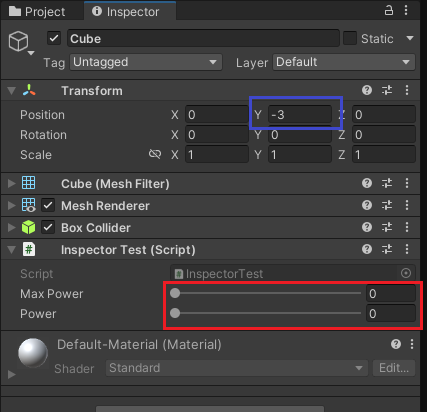
Task: Open the Layer dropdown showing Default
Action: click(x=344, y=62)
